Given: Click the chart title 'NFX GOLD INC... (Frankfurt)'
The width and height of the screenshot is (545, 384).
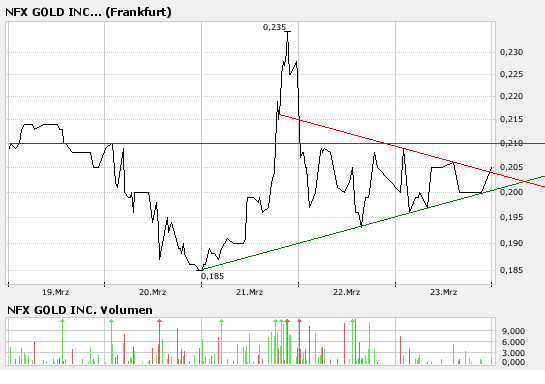Looking at the screenshot, I should pyautogui.click(x=88, y=12).
